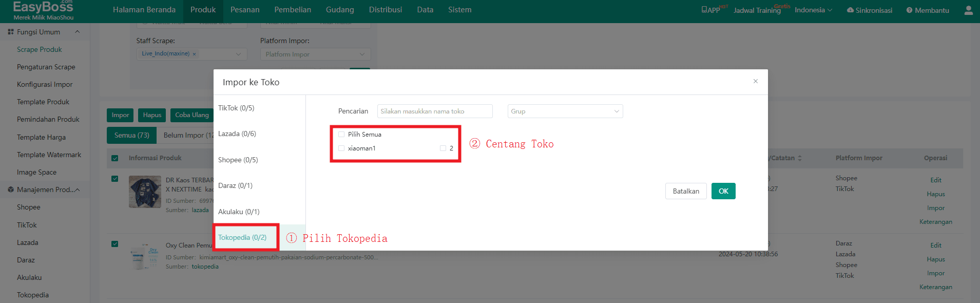Click the EasyBoss logo
The height and width of the screenshot is (303, 980).
(x=43, y=10)
